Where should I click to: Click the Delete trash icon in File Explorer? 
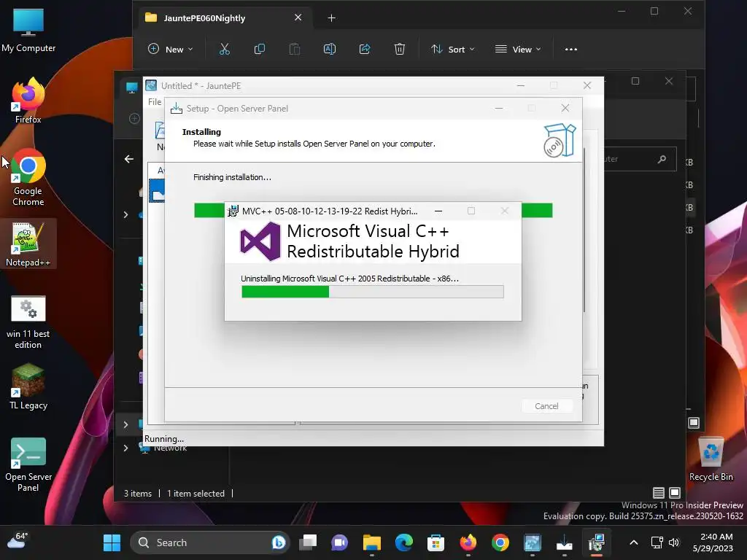coord(400,49)
